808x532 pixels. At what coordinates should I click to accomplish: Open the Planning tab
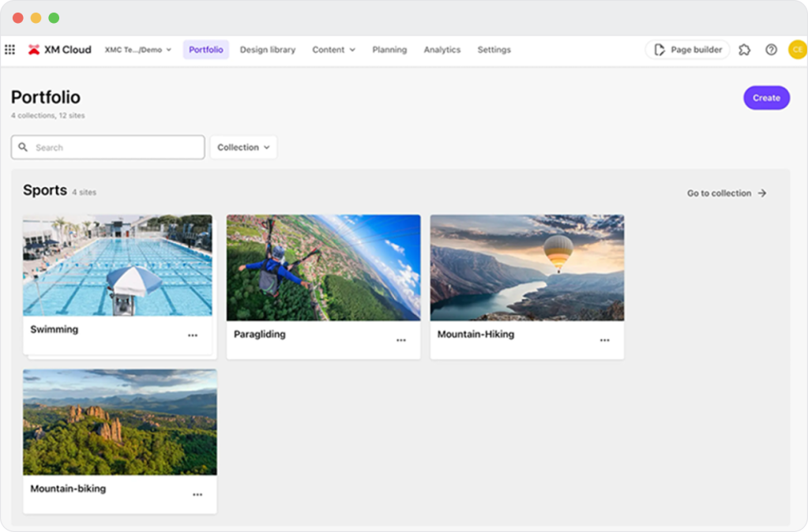pos(389,50)
